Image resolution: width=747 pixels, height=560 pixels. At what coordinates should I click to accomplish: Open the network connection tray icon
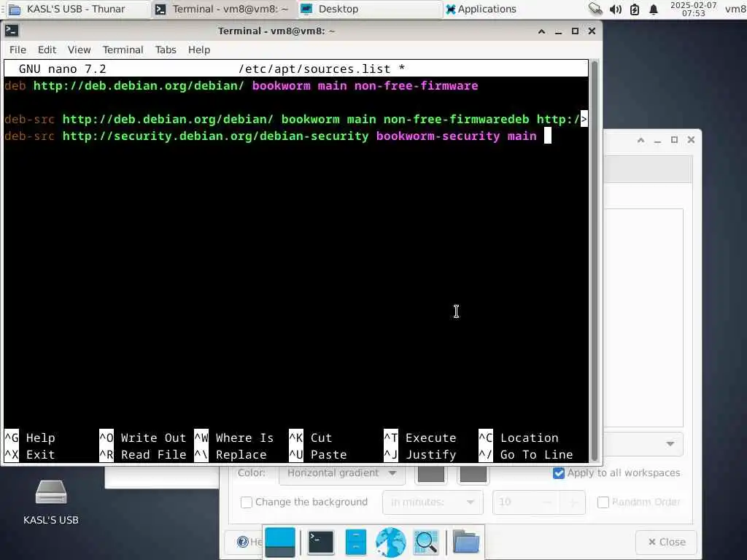[x=595, y=9]
